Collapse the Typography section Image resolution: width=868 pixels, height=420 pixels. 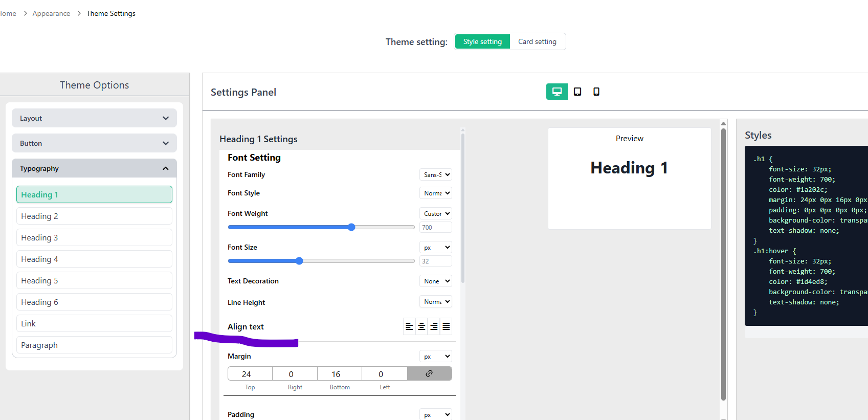(x=94, y=168)
